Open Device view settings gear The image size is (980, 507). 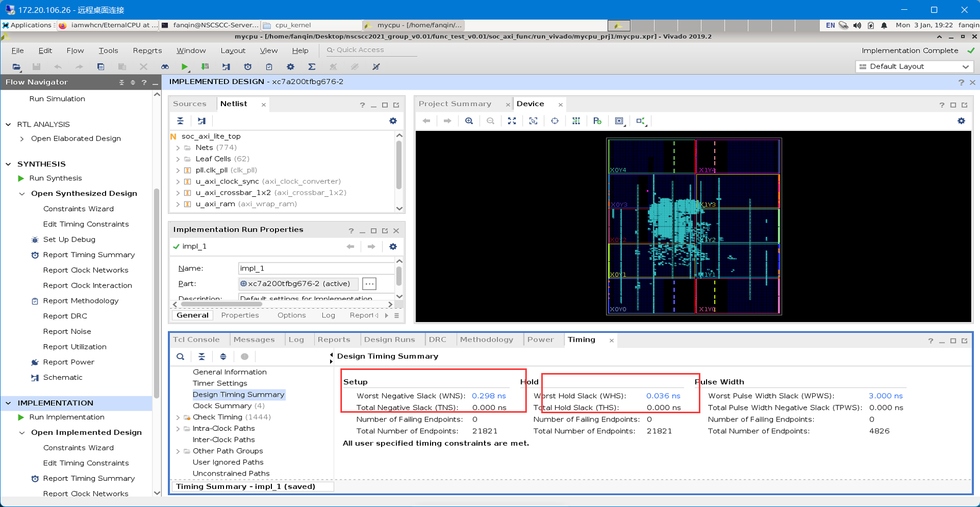click(961, 121)
